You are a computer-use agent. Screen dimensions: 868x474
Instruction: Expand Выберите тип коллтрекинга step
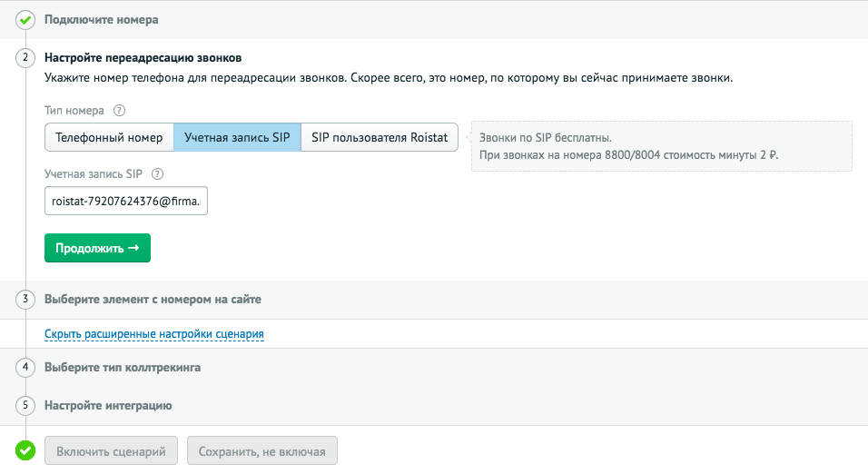click(x=123, y=368)
